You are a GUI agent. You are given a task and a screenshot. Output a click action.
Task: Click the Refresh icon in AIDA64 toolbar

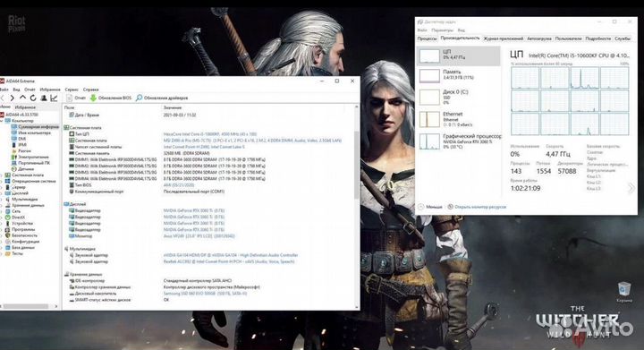pos(33,98)
